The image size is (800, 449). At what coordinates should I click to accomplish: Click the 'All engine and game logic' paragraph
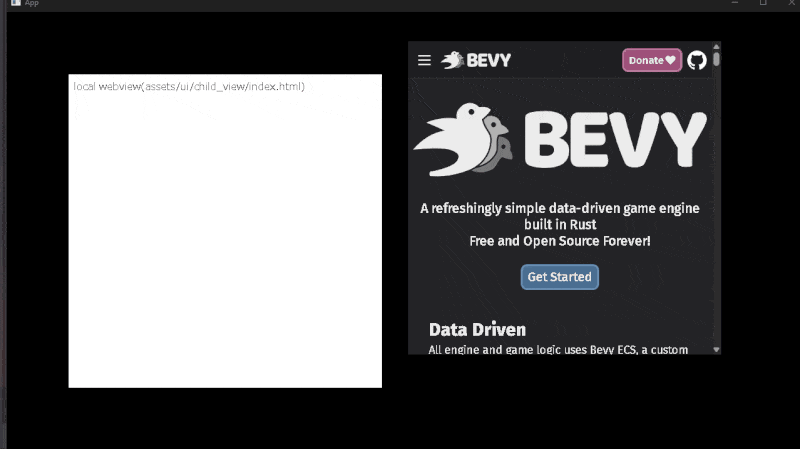(558, 349)
